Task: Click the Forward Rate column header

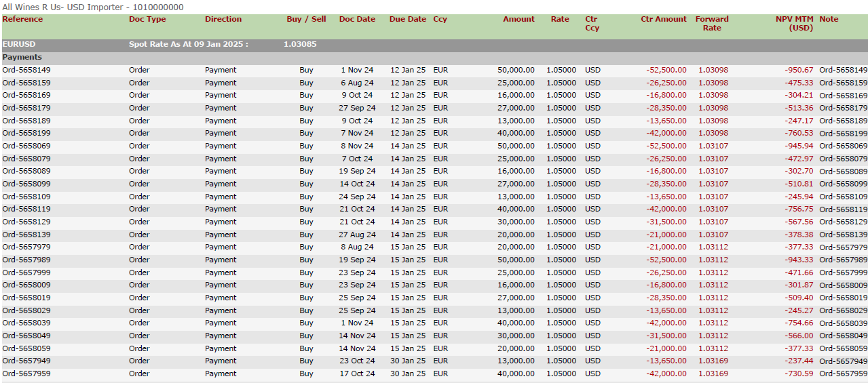Action: [x=712, y=24]
